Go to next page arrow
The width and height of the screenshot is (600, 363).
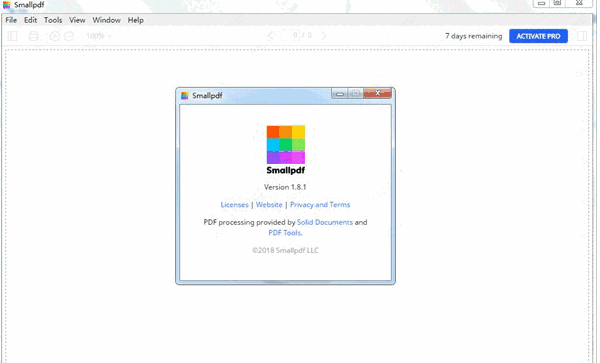pyautogui.click(x=324, y=36)
